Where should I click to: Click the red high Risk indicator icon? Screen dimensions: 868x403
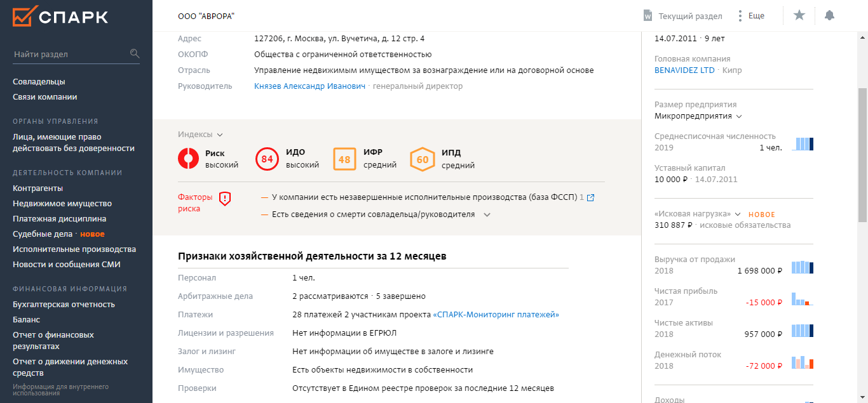(189, 159)
